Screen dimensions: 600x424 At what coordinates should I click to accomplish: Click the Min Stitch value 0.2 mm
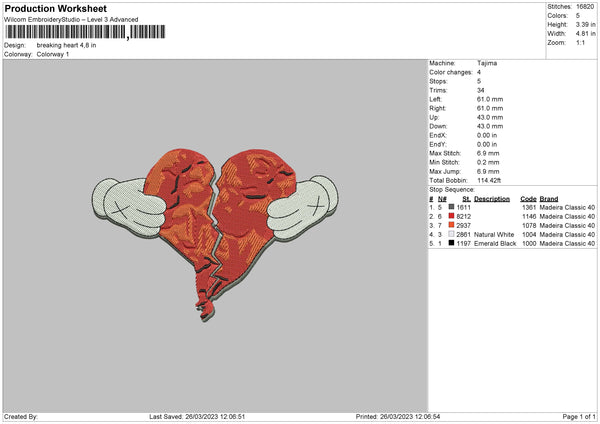point(488,162)
